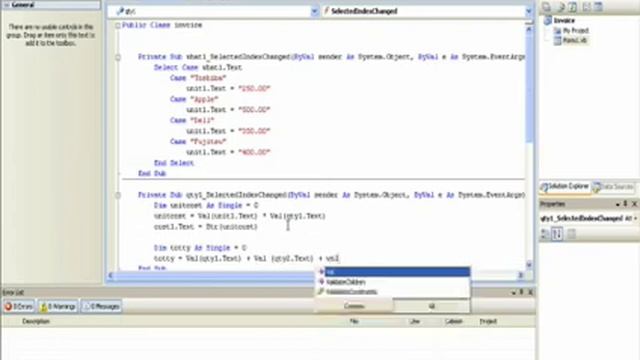The width and height of the screenshot is (640, 360).
Task: Click the Refresh icon in Solution Explorer toolbar
Action: (x=573, y=7)
